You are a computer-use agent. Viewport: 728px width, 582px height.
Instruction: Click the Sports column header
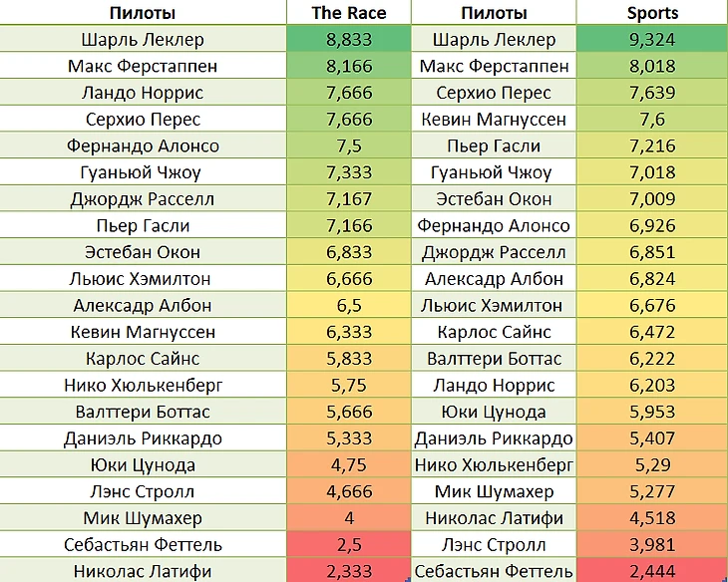coord(652,13)
